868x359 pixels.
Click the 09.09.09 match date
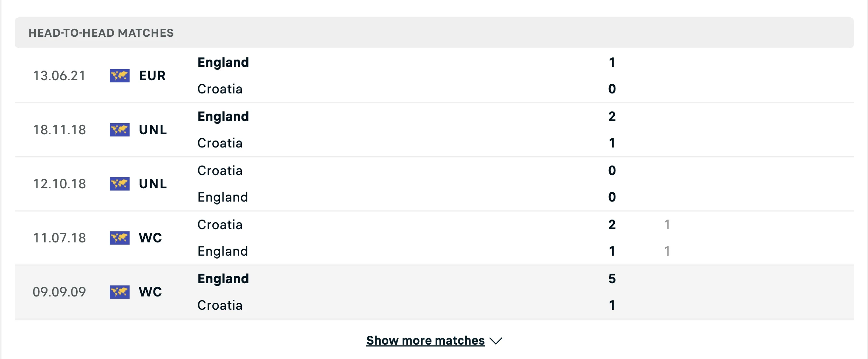click(59, 292)
